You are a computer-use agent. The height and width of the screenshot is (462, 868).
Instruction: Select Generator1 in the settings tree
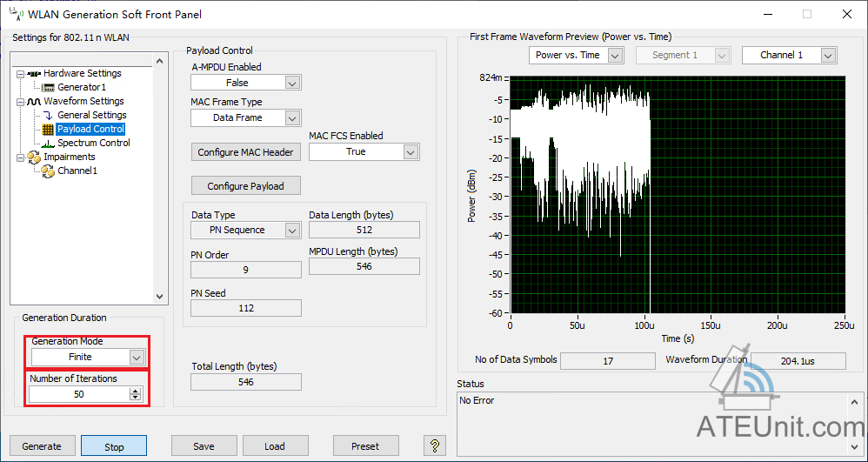tap(82, 87)
